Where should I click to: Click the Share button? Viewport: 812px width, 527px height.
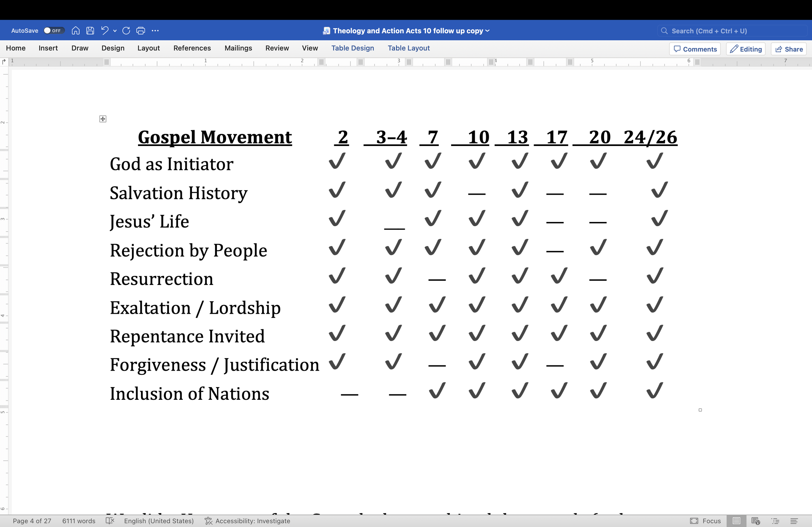point(789,49)
